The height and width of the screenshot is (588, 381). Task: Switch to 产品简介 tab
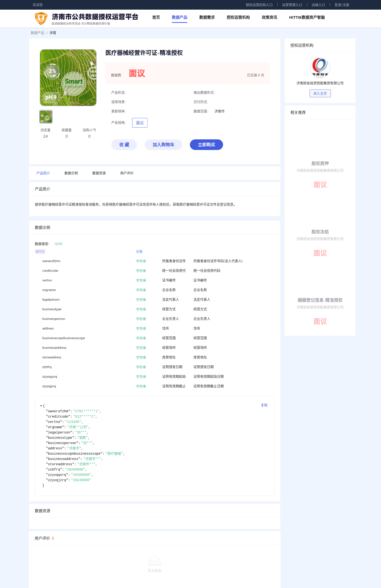pyautogui.click(x=43, y=173)
